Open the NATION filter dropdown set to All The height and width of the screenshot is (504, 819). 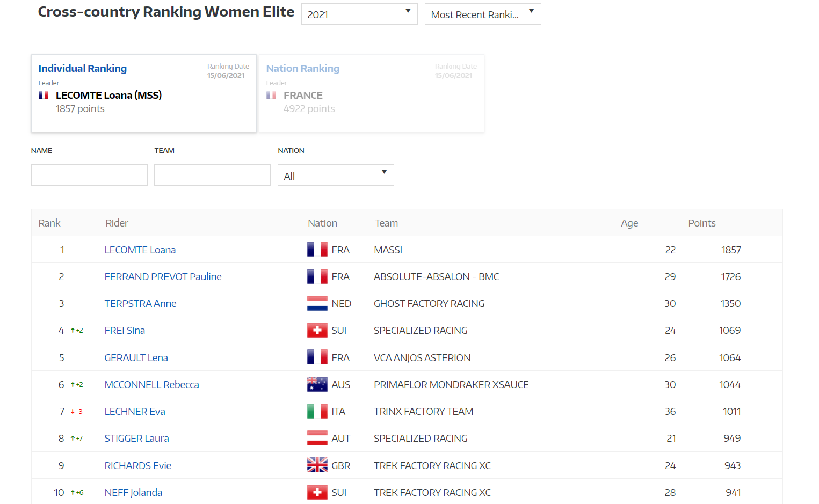click(335, 174)
